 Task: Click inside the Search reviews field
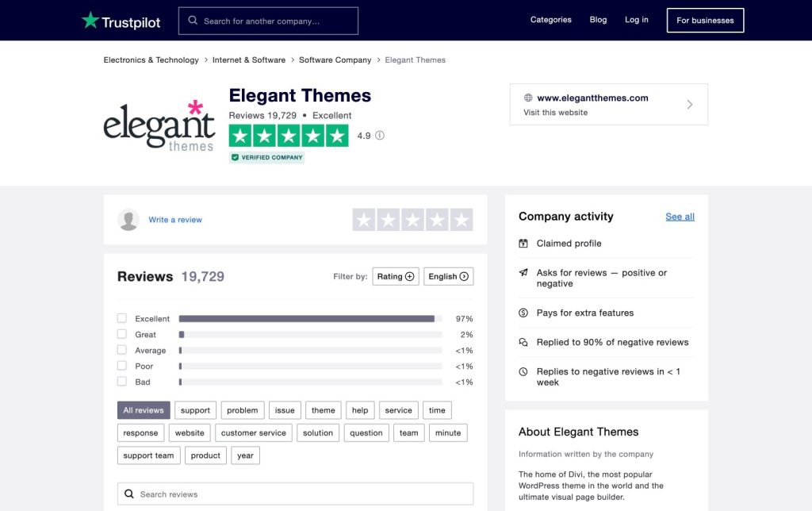(x=295, y=493)
